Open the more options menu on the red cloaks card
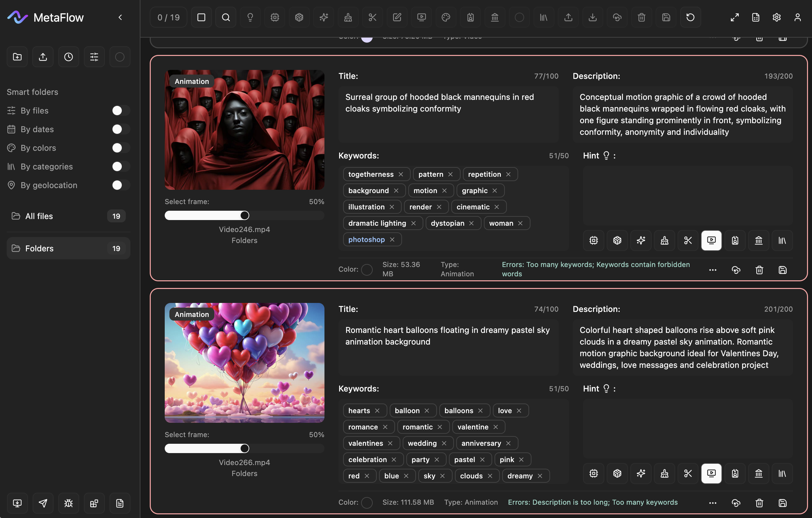This screenshot has width=812, height=518. (712, 270)
